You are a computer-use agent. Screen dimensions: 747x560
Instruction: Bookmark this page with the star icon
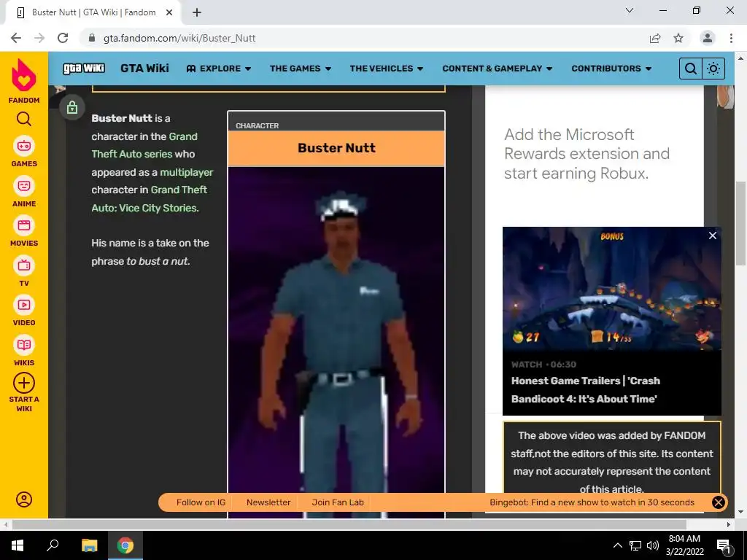click(678, 38)
